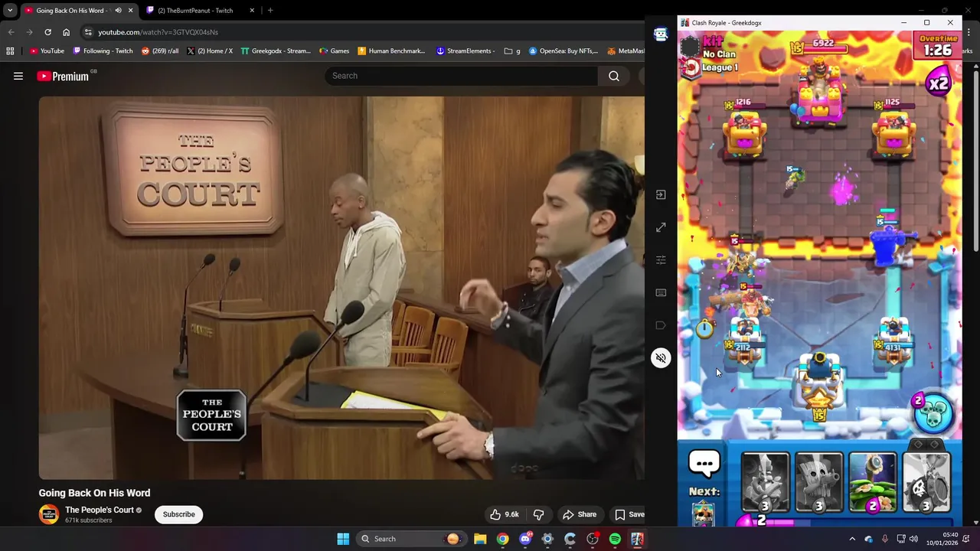
Task: Tap the skull ability button costing 2
Action: [x=933, y=412]
